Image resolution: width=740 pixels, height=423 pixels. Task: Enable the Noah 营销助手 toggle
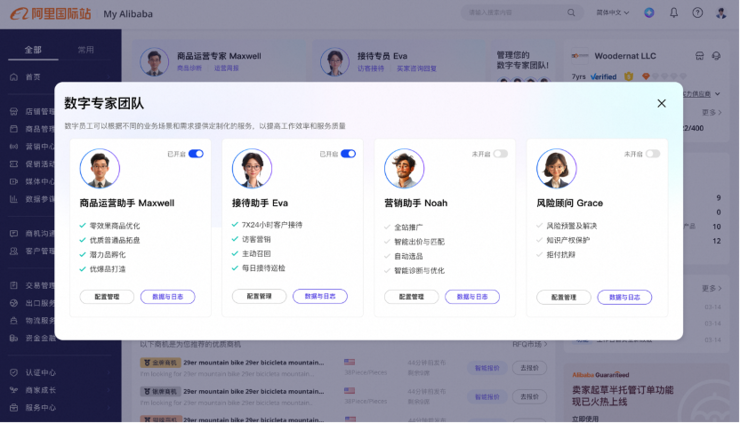tap(500, 154)
